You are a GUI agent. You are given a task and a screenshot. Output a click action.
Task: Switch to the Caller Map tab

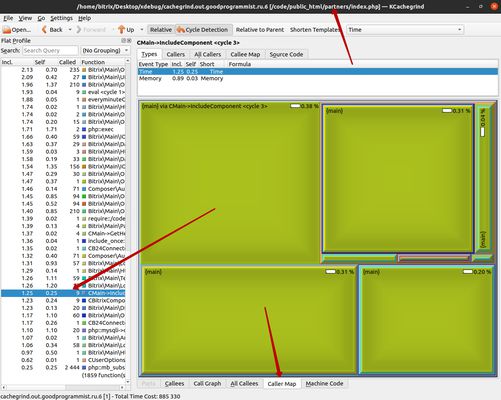coord(282,384)
